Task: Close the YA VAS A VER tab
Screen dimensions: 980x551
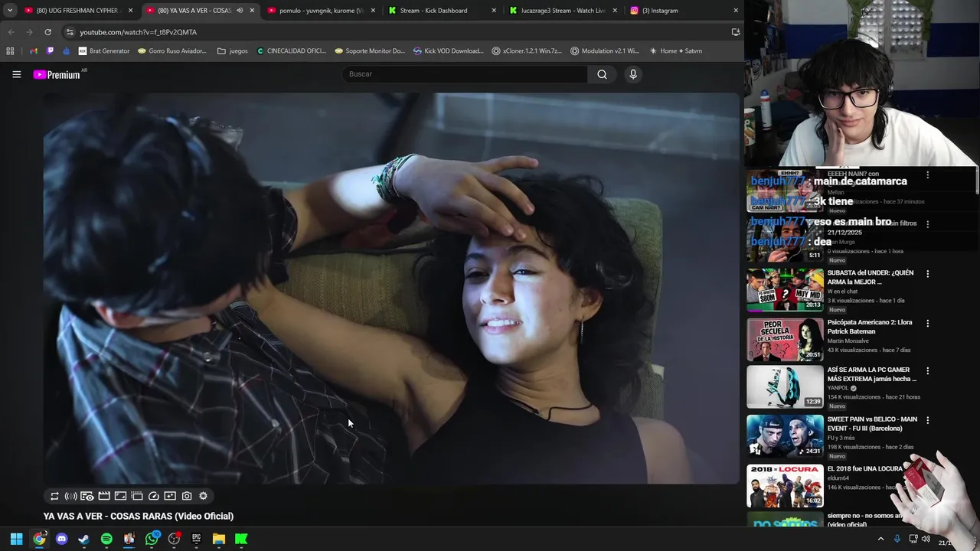Action: 252,11
